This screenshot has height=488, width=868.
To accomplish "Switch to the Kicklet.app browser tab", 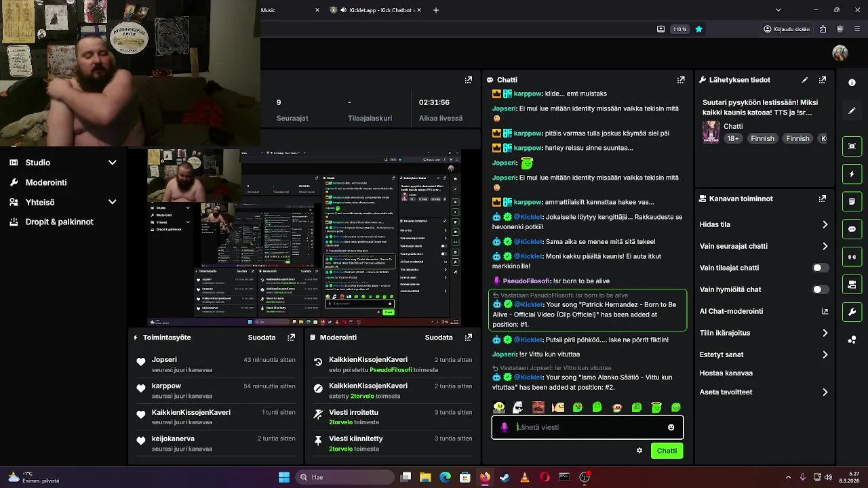I will [x=376, y=10].
